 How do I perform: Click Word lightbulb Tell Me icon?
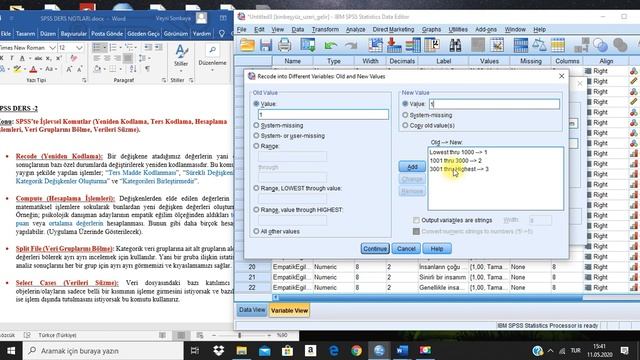[222, 33]
